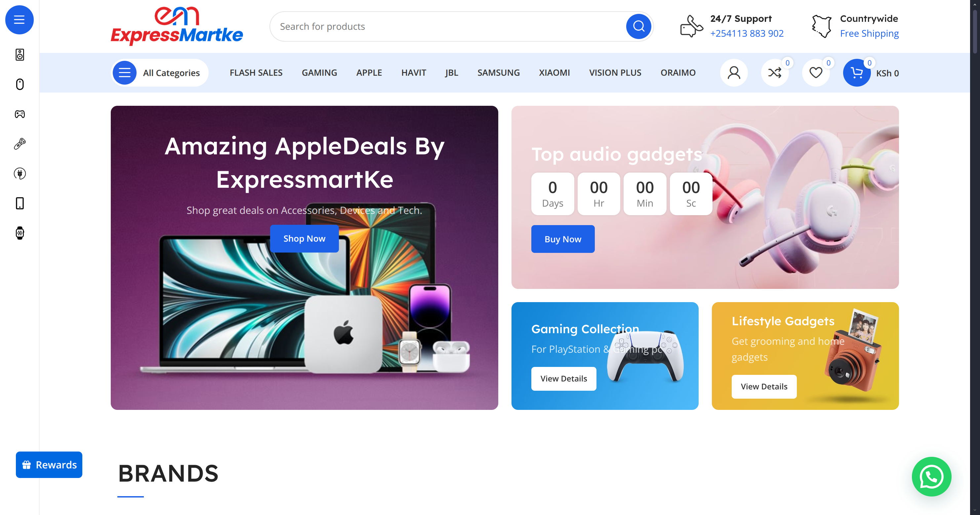The height and width of the screenshot is (515, 980).
Task: Open the shopping cart icon
Action: 857,73
